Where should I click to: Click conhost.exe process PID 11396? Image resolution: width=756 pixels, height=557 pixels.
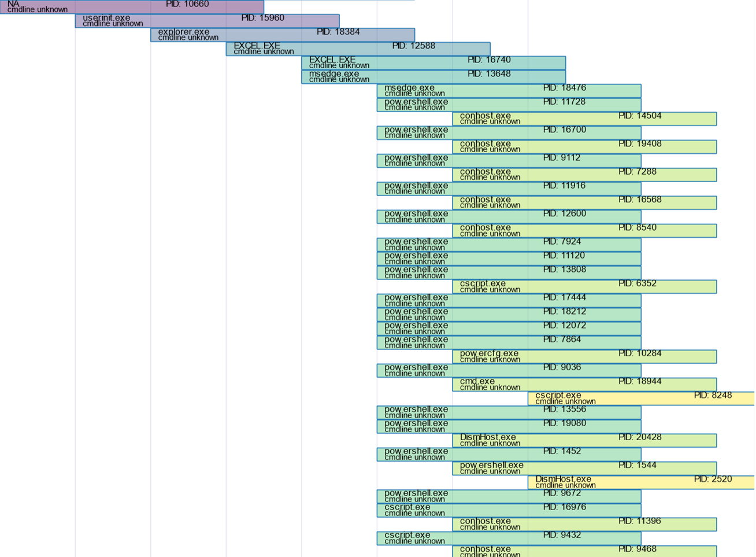tap(584, 525)
